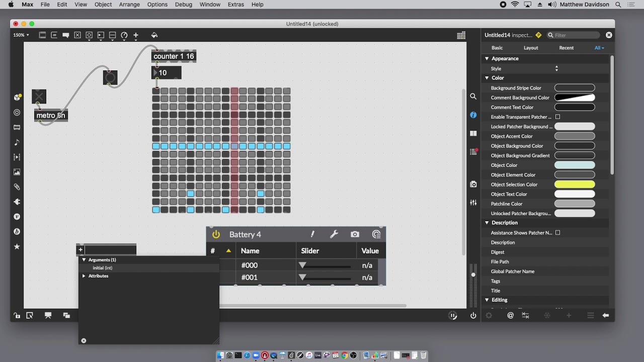The image size is (644, 362).
Task: Click the Value column header in Battery 4
Action: coord(370,251)
